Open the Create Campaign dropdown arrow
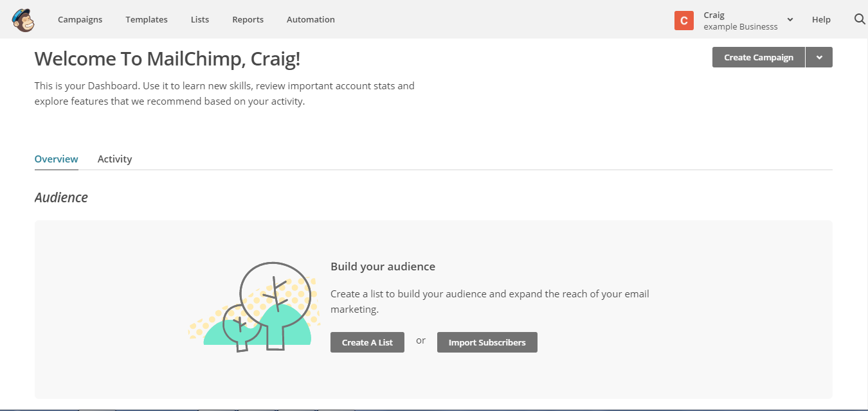868x411 pixels. click(819, 57)
